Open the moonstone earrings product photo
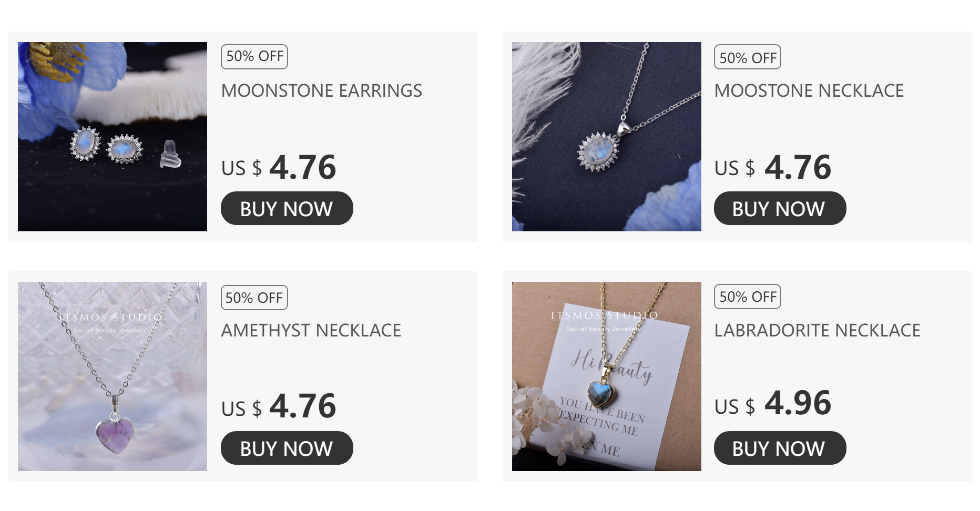The width and height of the screenshot is (980, 511). click(113, 137)
